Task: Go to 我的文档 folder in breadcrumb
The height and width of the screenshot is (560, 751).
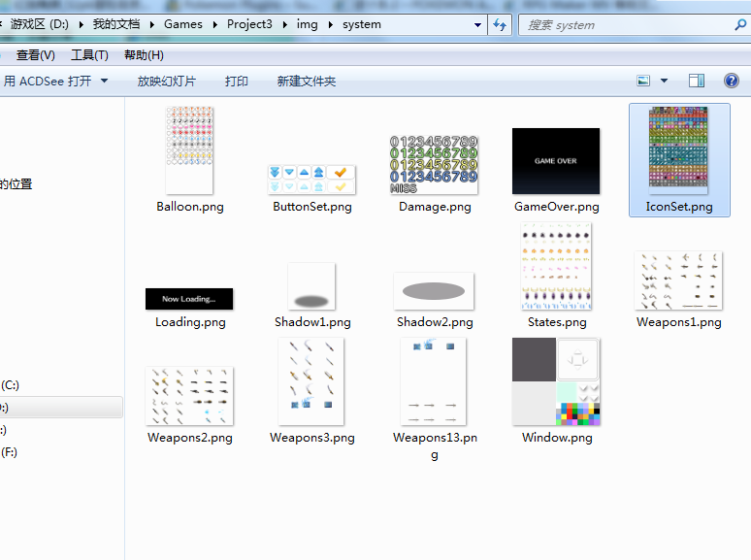Action: [116, 24]
